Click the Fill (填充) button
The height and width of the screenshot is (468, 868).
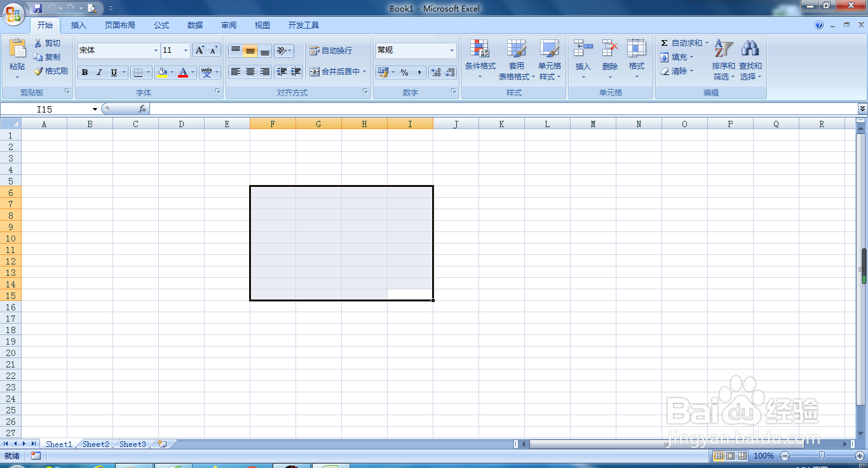point(677,57)
